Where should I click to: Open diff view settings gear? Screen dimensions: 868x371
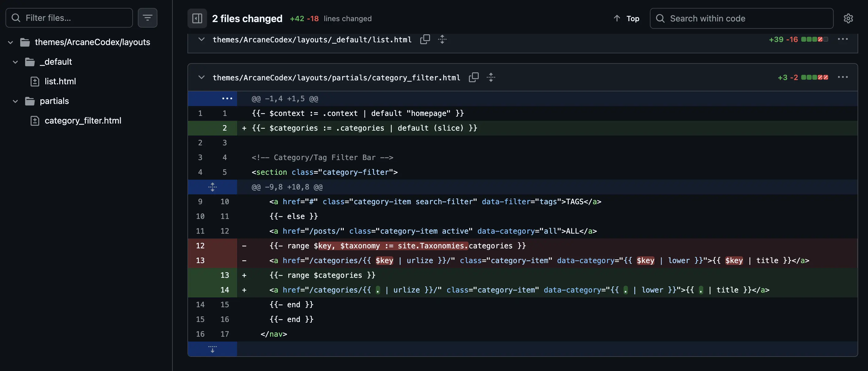(x=848, y=18)
